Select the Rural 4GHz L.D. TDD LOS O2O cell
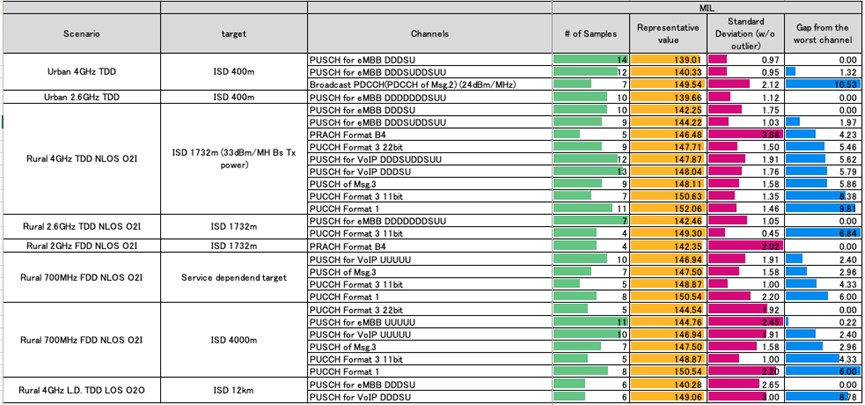 pyautogui.click(x=81, y=390)
